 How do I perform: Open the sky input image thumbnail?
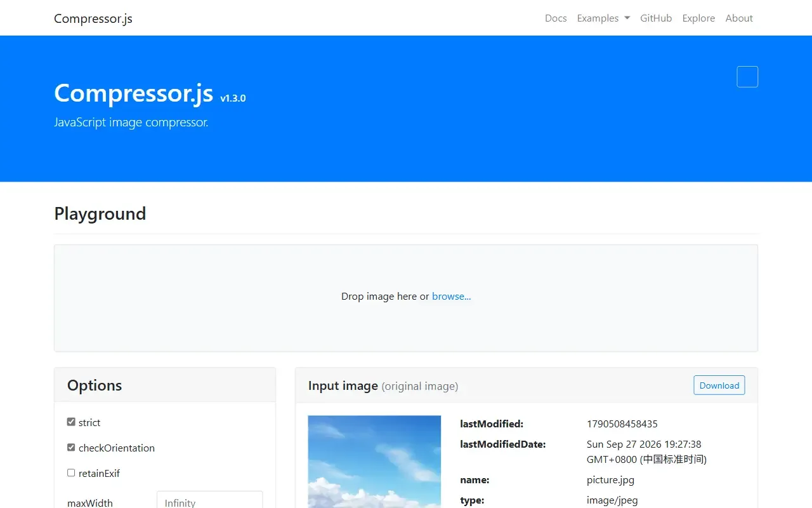click(x=374, y=462)
